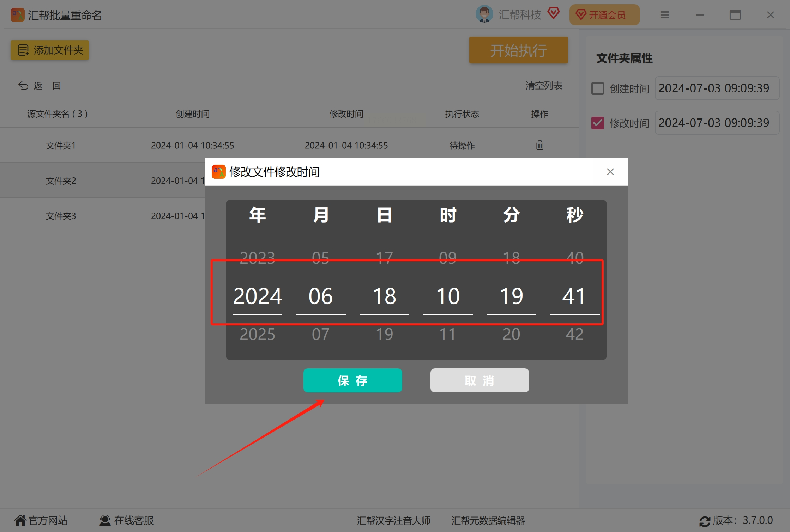The image size is (790, 532).
Task: Click the red VIP diamond icon
Action: (x=553, y=14)
